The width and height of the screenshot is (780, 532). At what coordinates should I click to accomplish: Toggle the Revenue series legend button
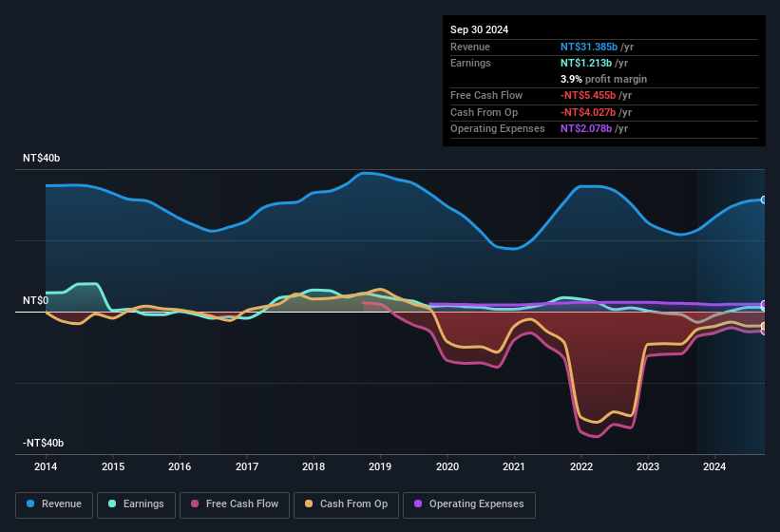54,504
